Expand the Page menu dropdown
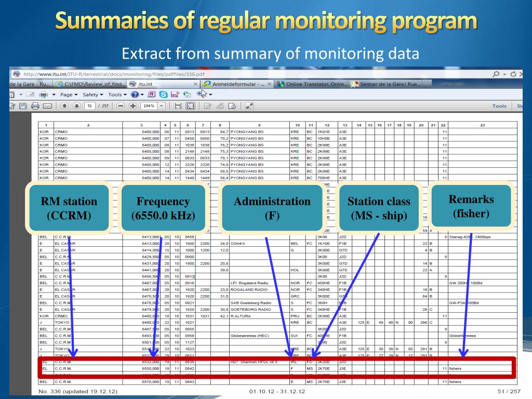Screen dimensions: 532x399 coord(69,95)
